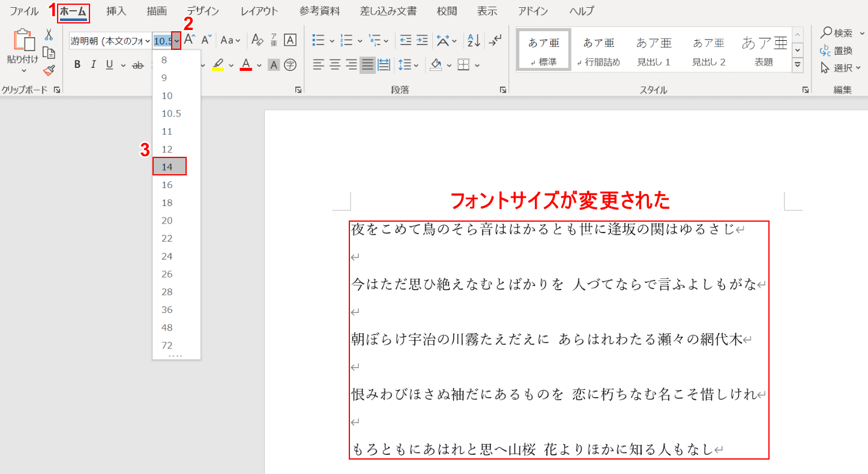This screenshot has width=868, height=474.
Task: Open the font name dropdown
Action: pos(147,41)
